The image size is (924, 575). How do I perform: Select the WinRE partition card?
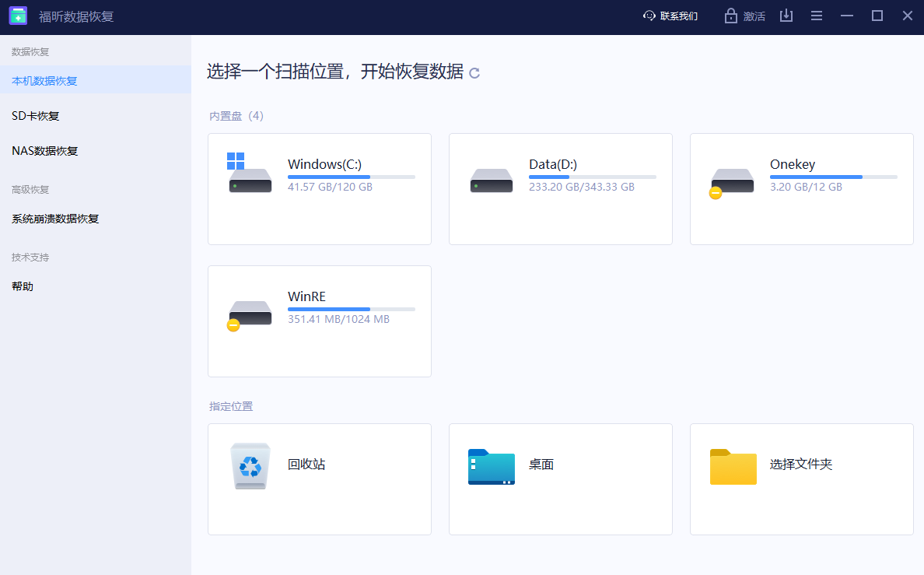319,321
